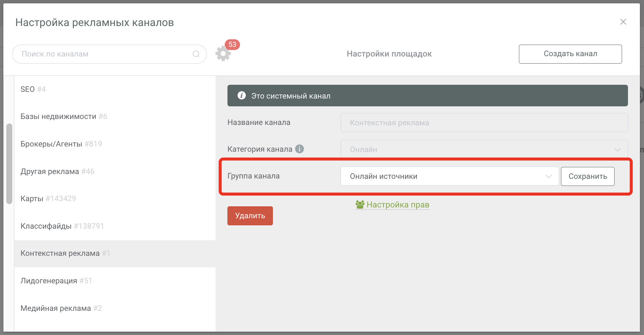Click the info icon in system channel banner
Image resolution: width=644 pixels, height=335 pixels.
click(242, 96)
